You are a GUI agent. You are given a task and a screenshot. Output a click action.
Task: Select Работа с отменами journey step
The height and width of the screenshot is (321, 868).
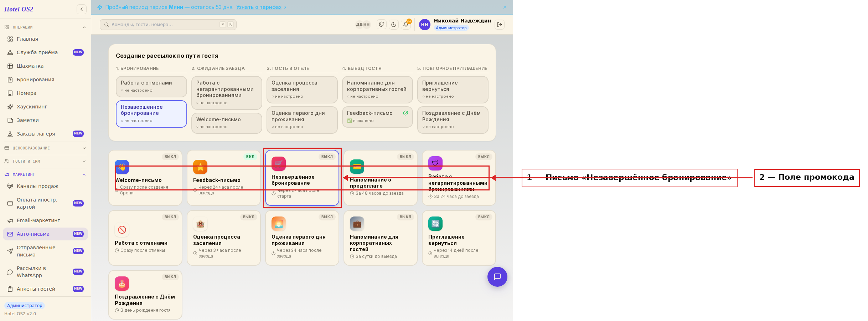(x=151, y=86)
